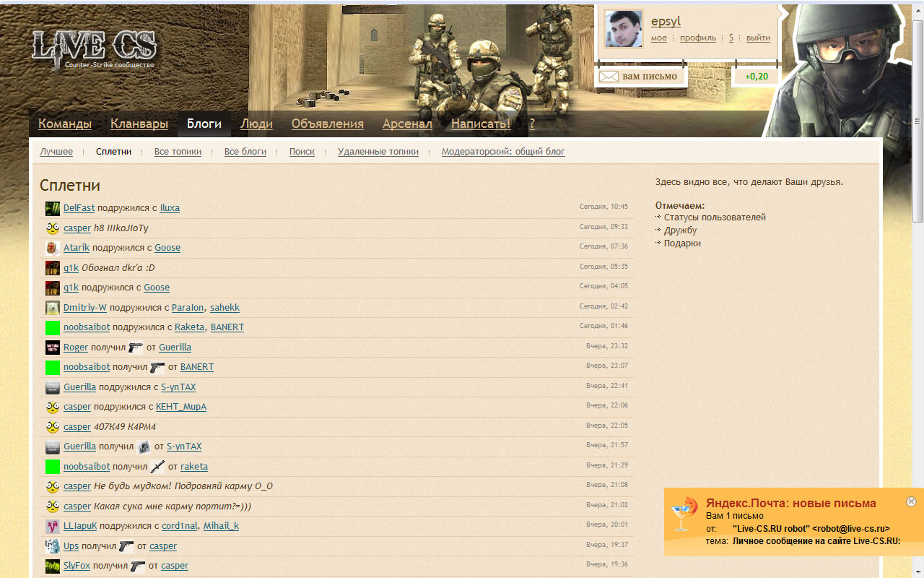Click the green avatar beside 'noobsaibot подружился'
924x578 pixels.
(x=53, y=327)
